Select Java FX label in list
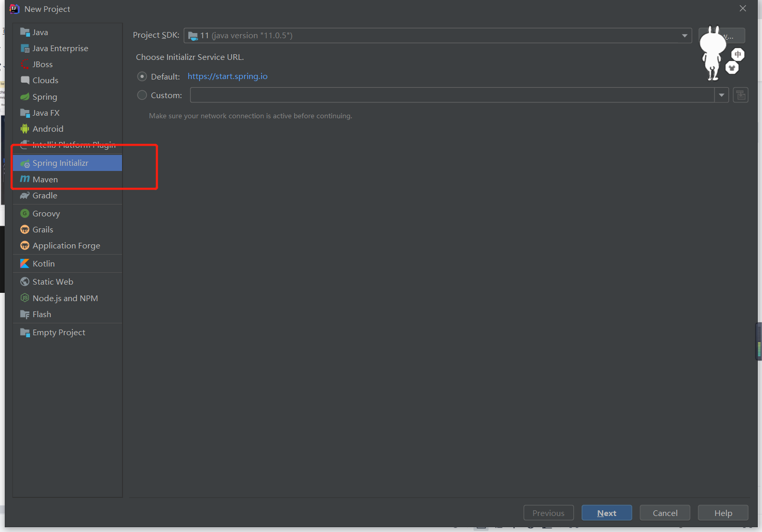This screenshot has width=762, height=532. tap(46, 113)
